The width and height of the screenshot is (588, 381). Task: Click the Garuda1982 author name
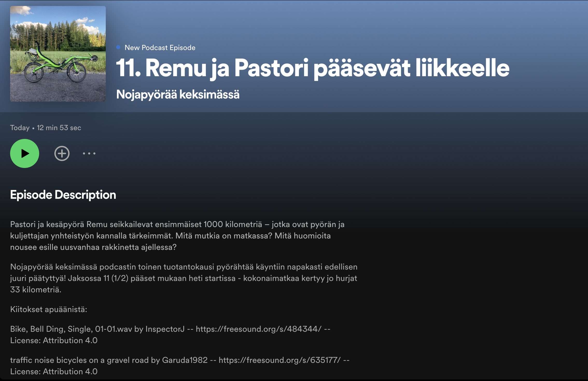[x=185, y=360]
